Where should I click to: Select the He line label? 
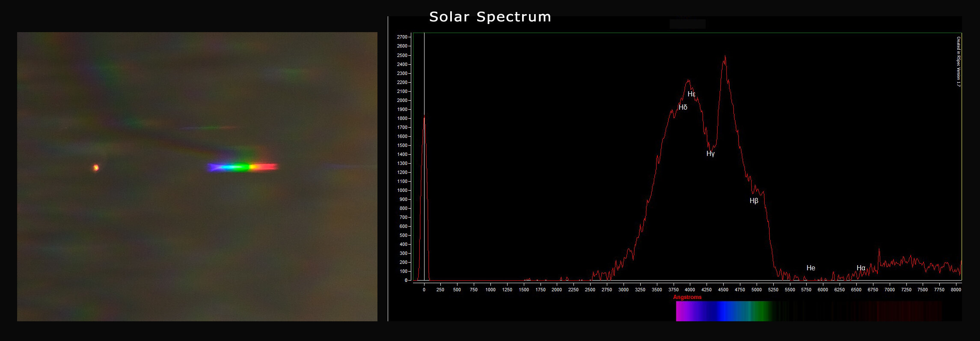click(811, 268)
